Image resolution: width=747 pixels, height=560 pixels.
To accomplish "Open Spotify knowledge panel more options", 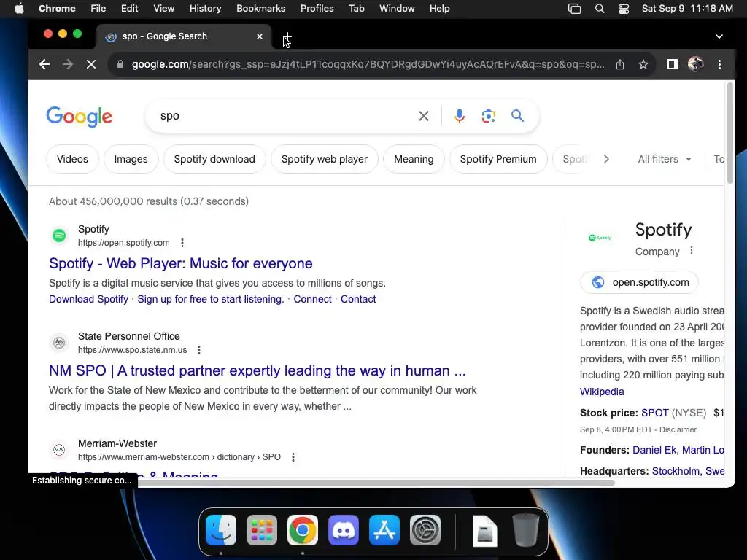I will (692, 251).
